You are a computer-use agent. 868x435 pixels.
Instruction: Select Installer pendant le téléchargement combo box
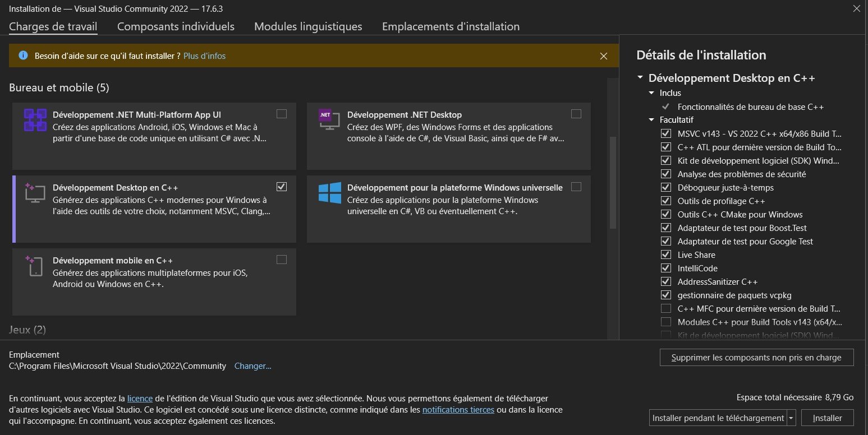coord(719,418)
